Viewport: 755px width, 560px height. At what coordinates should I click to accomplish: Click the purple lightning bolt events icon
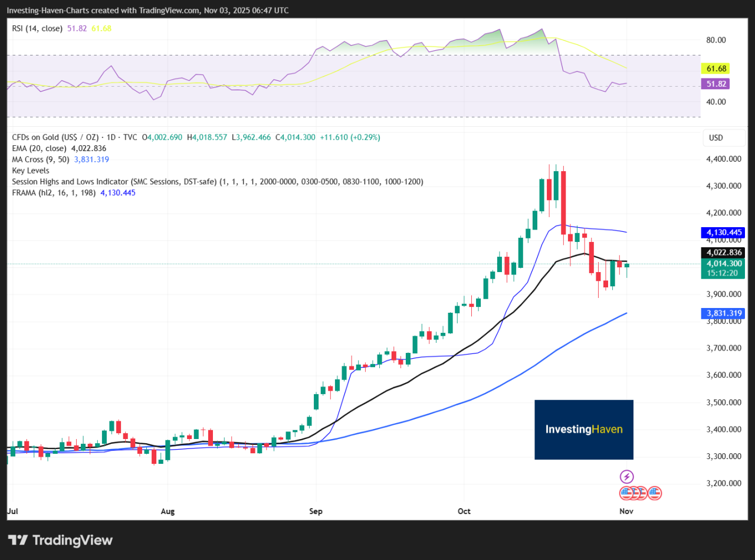626,476
